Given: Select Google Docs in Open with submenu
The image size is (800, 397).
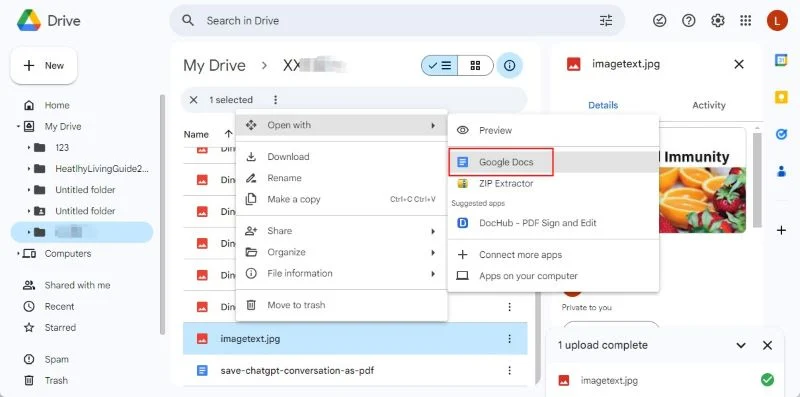Looking at the screenshot, I should (x=553, y=162).
